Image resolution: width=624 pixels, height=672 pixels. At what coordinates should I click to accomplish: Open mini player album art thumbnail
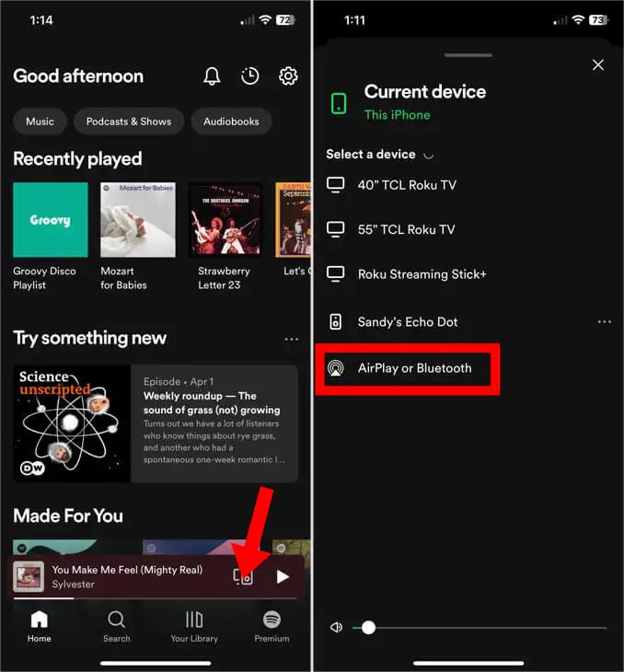coord(29,576)
